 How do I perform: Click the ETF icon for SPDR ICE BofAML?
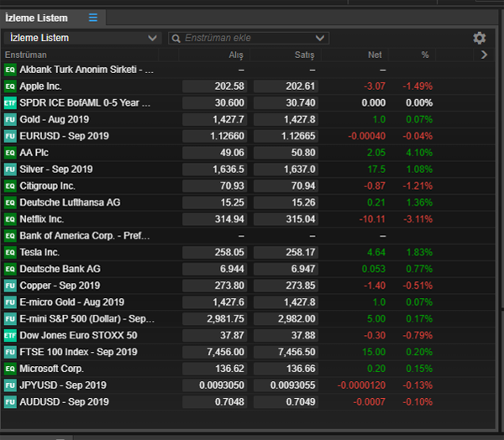tap(10, 102)
